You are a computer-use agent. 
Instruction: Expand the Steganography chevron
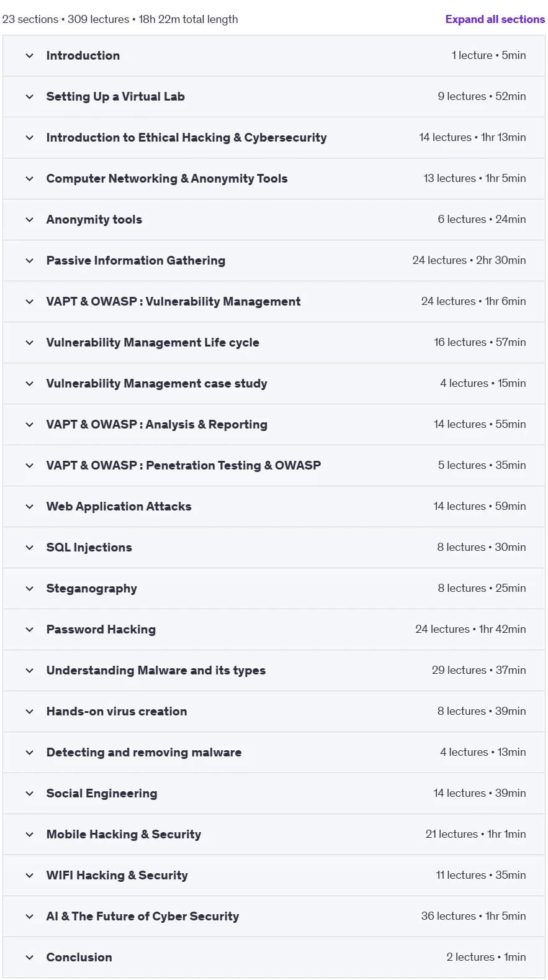29,589
